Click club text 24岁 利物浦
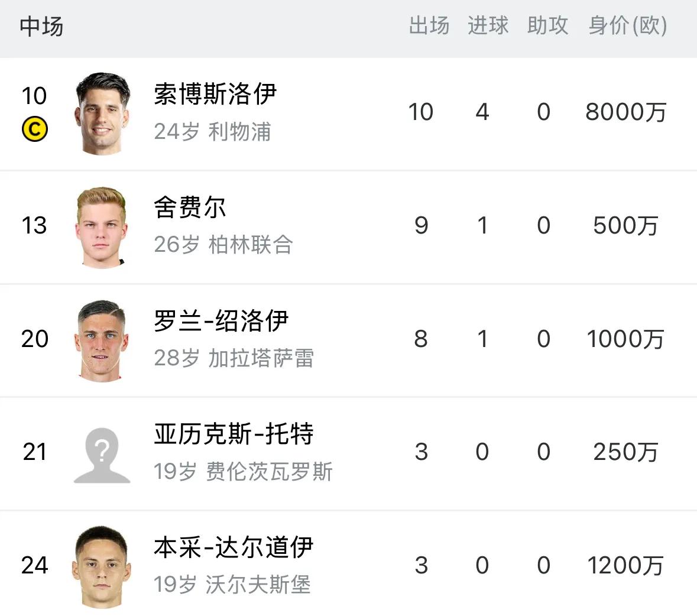The height and width of the screenshot is (616, 697). 212,132
